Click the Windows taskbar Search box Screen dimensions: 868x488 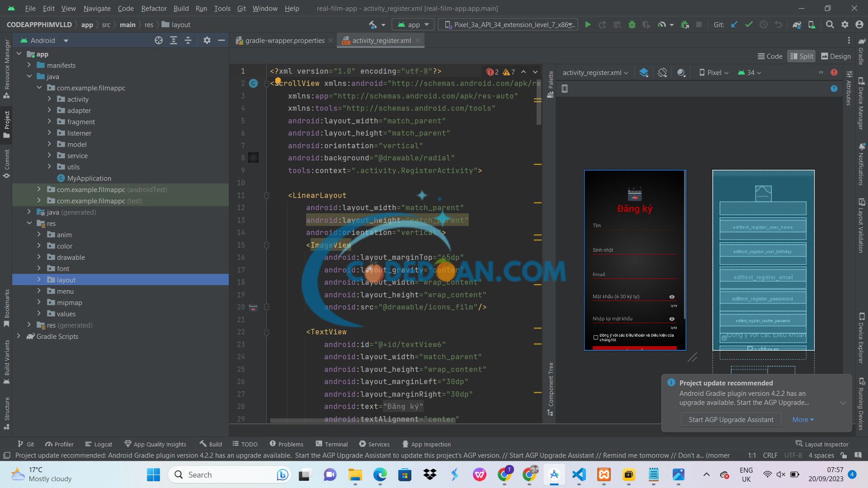click(x=231, y=475)
